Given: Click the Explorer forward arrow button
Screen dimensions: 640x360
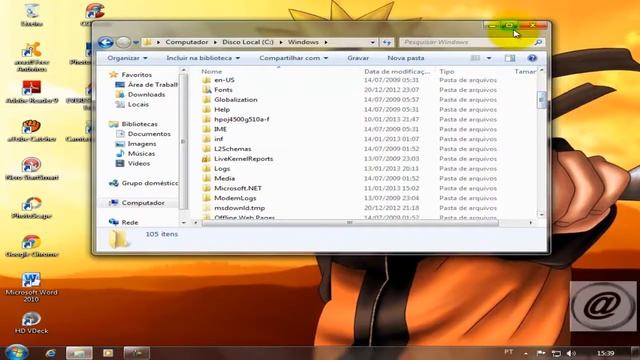Looking at the screenshot, I should [x=123, y=42].
